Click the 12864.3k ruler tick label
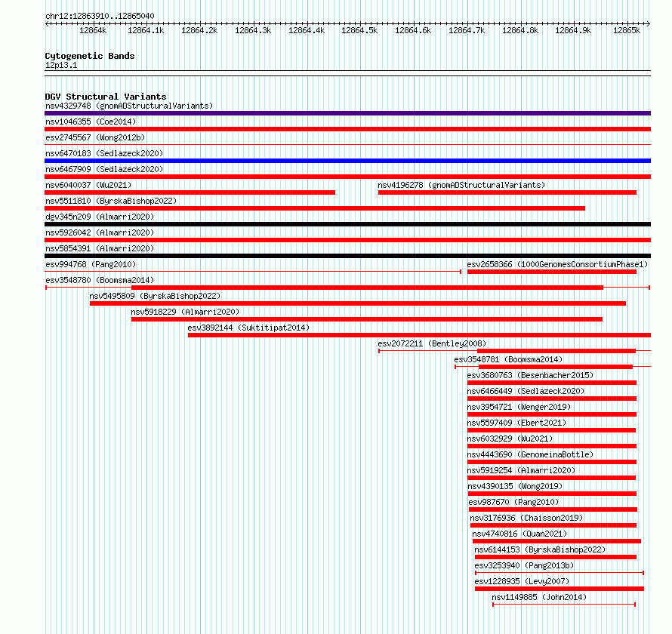This screenshot has height=634, width=672. coord(253,30)
